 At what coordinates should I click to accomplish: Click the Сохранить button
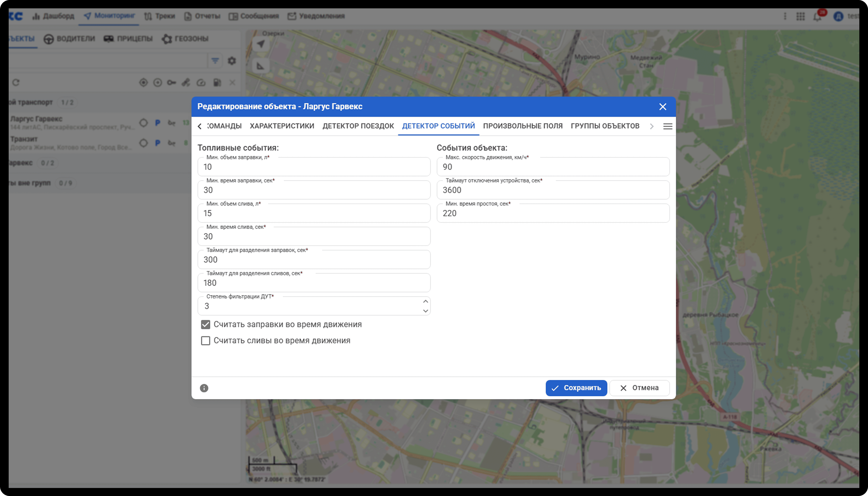coord(576,388)
